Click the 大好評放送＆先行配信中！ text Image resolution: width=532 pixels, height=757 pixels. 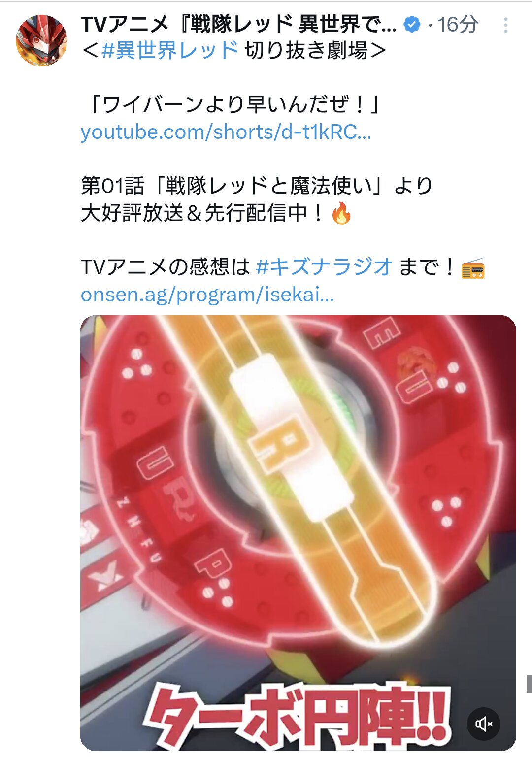[x=203, y=213]
